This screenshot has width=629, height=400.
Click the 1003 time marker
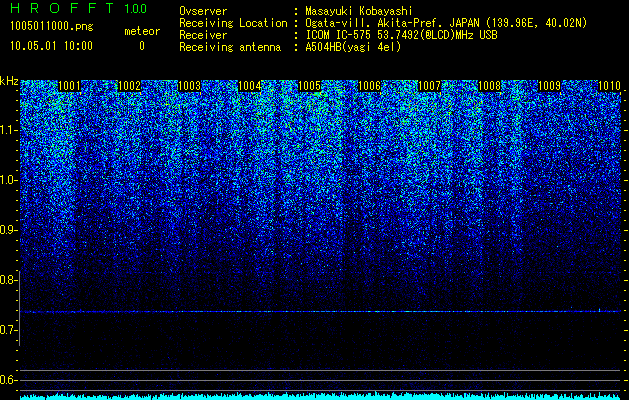[189, 86]
